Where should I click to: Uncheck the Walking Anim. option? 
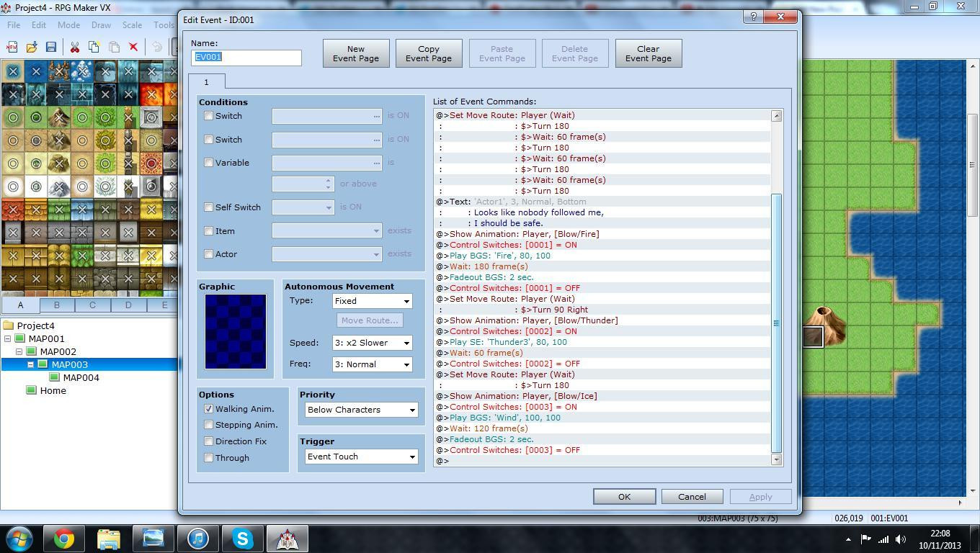coord(209,409)
